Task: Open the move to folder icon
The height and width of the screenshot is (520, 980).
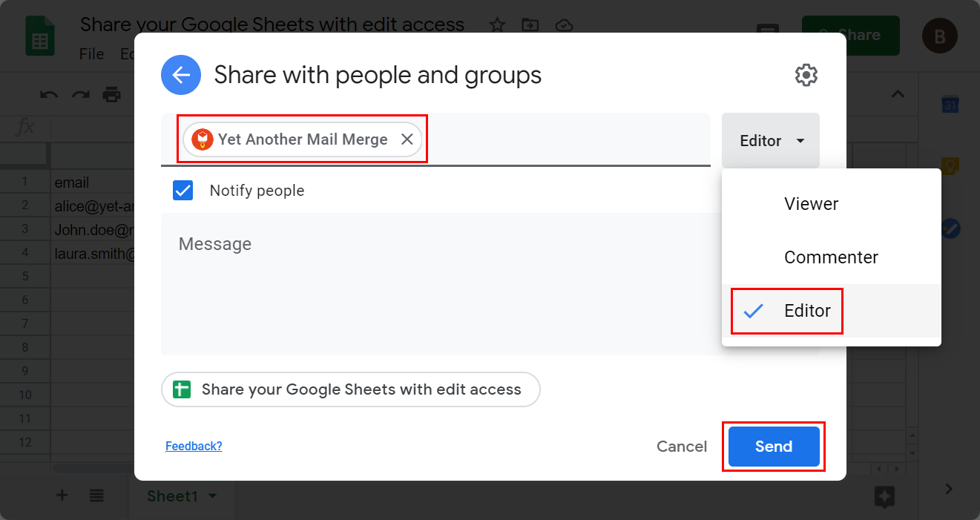Action: [x=530, y=24]
